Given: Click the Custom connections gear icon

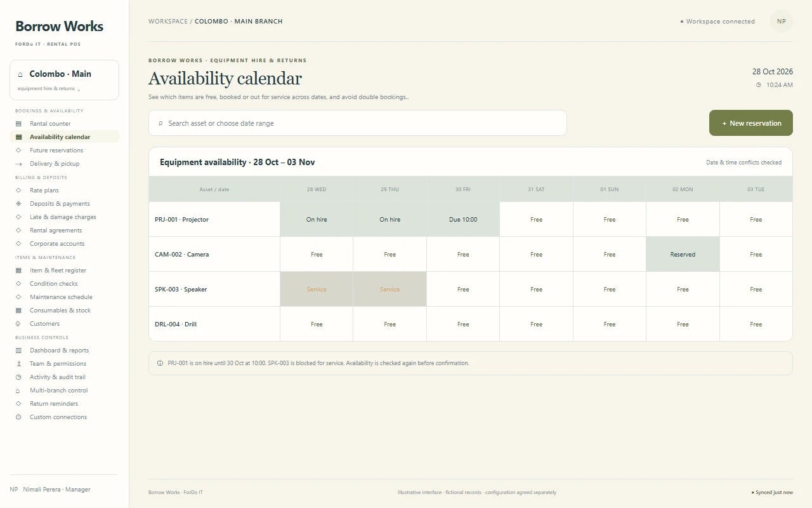Looking at the screenshot, I should (x=18, y=417).
